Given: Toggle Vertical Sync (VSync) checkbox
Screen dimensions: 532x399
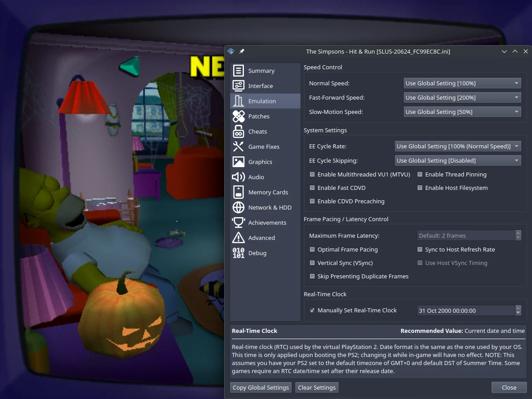Looking at the screenshot, I should click(x=313, y=263).
